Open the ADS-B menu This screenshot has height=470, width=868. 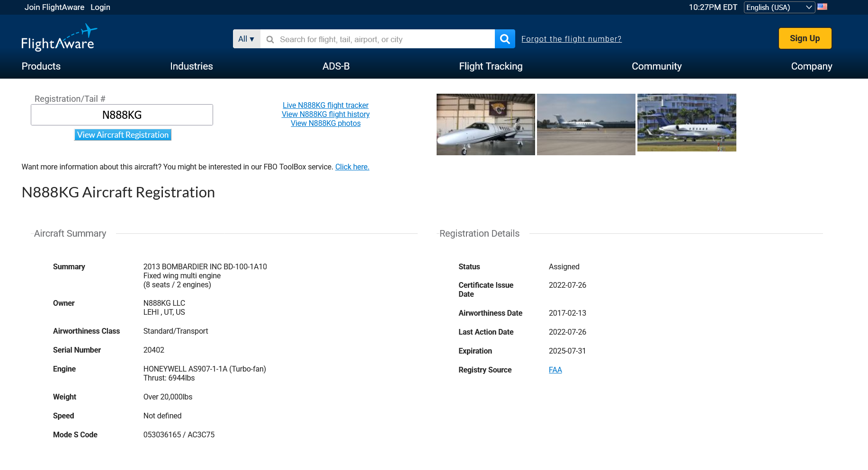coord(336,66)
